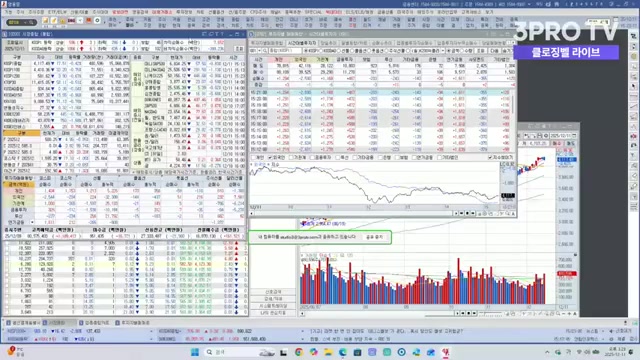This screenshot has width=640, height=360.
Task: Click the 강세/약세 side button
Action: 273,299
